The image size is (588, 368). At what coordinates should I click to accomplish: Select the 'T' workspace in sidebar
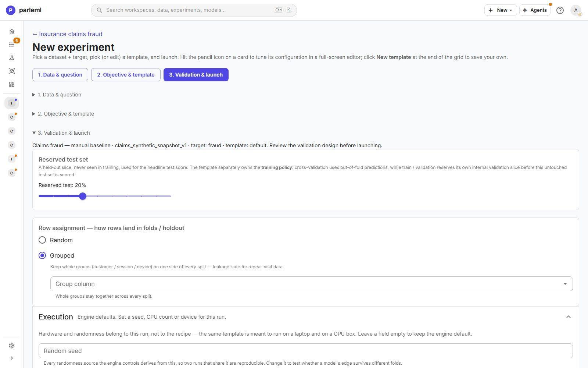tap(12, 159)
